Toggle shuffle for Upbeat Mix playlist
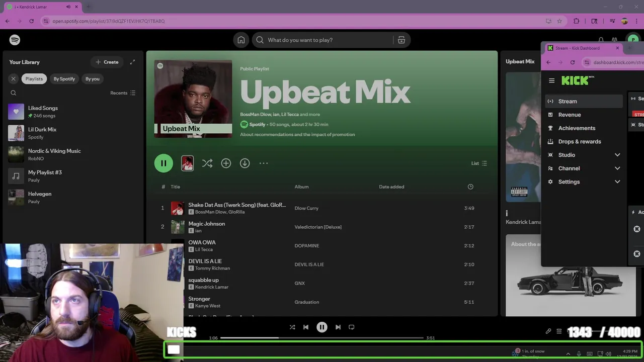This screenshot has width=644, height=362. (207, 163)
